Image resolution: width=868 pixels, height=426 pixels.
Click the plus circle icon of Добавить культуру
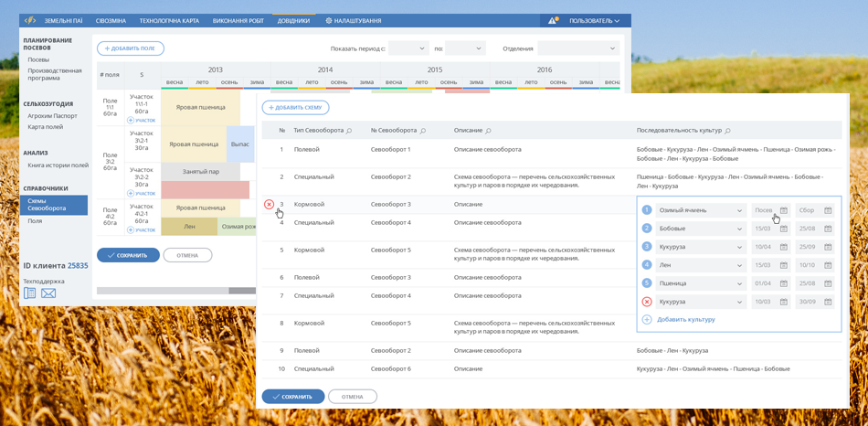(x=647, y=320)
